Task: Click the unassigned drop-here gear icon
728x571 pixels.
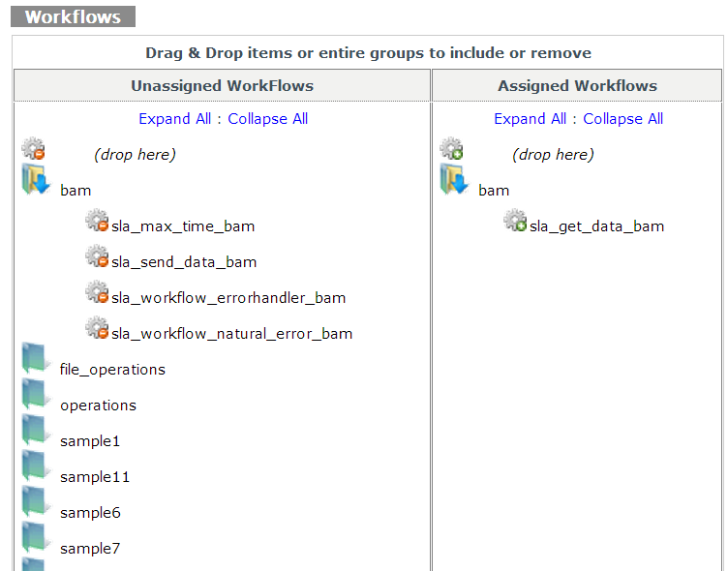Action: click(33, 150)
